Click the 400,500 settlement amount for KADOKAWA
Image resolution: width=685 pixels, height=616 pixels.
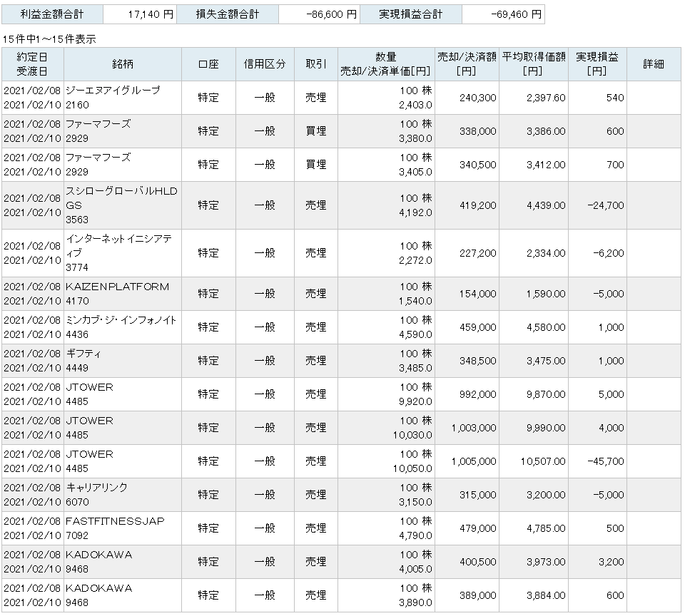(477, 563)
